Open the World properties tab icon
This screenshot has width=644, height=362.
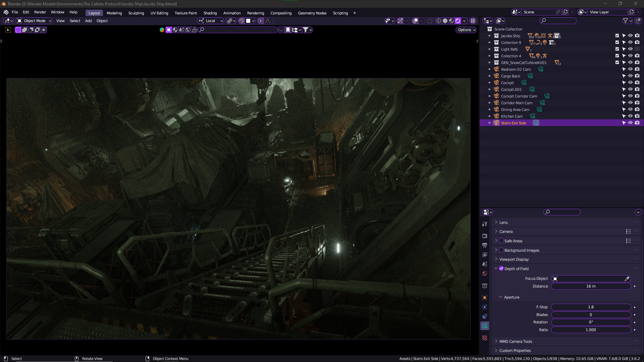[485, 274]
